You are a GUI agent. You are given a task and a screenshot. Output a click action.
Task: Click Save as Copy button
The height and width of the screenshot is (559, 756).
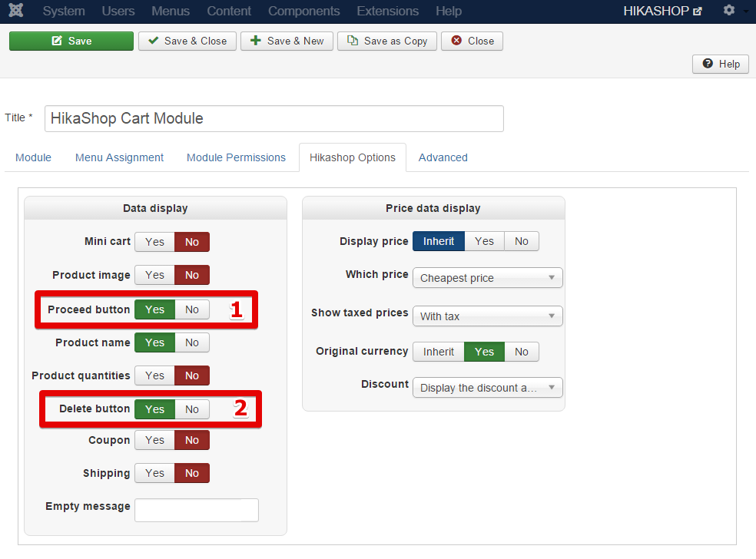pyautogui.click(x=387, y=41)
